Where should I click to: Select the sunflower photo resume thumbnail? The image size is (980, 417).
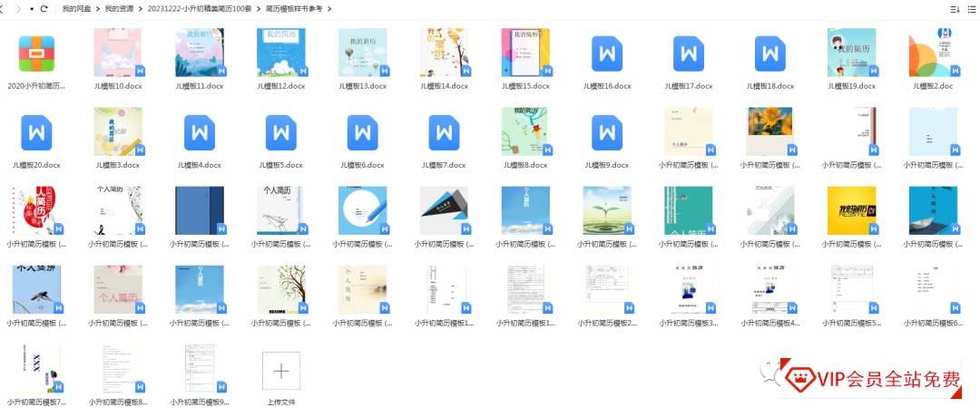pos(770,131)
